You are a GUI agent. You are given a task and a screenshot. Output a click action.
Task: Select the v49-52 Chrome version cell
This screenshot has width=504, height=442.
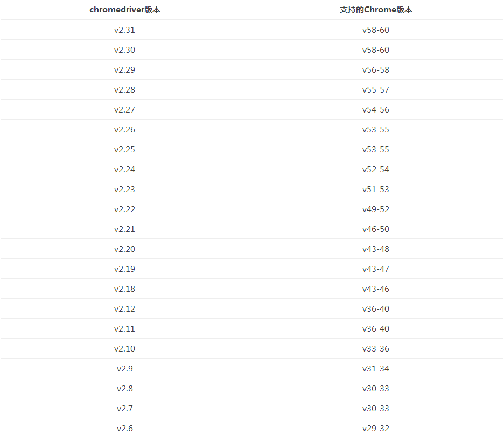coord(375,209)
